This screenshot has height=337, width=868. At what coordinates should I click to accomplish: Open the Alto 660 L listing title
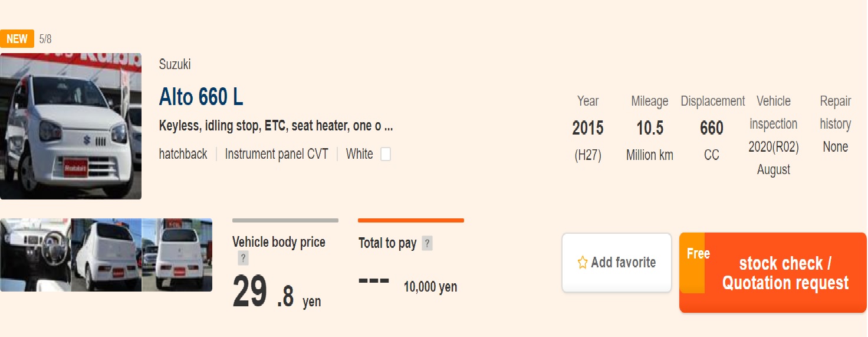[201, 97]
